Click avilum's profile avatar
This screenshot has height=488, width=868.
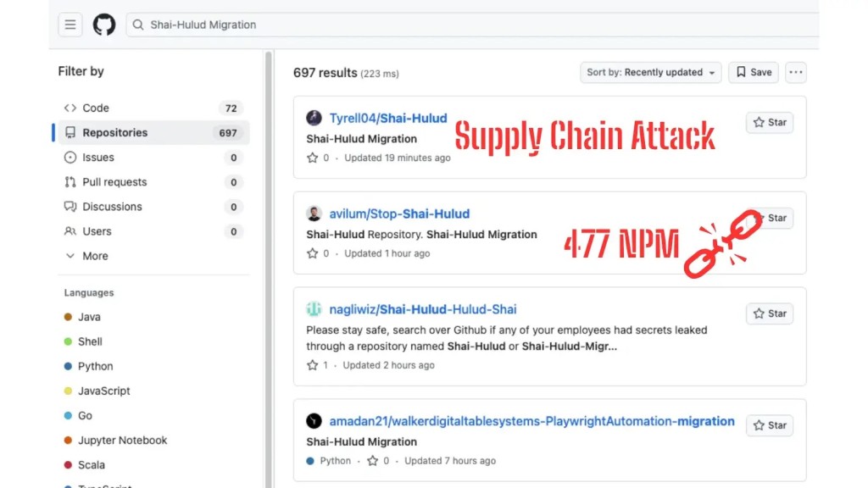312,213
